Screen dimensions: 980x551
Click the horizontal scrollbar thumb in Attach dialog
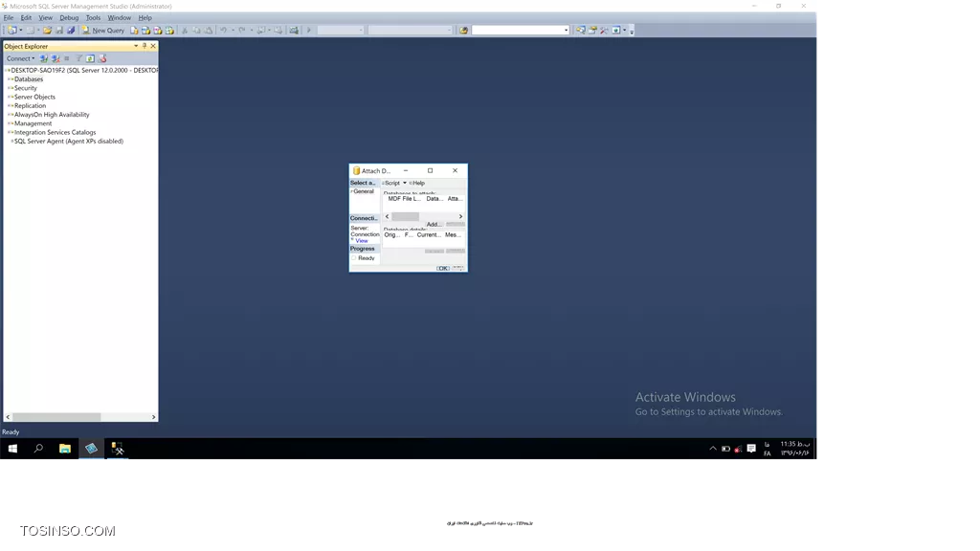click(405, 217)
